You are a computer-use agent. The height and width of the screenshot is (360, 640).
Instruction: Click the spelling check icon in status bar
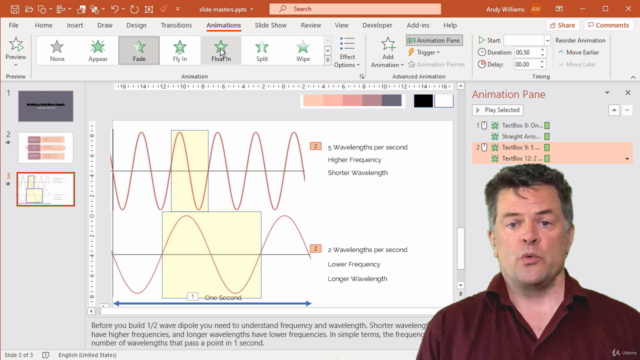click(46, 355)
